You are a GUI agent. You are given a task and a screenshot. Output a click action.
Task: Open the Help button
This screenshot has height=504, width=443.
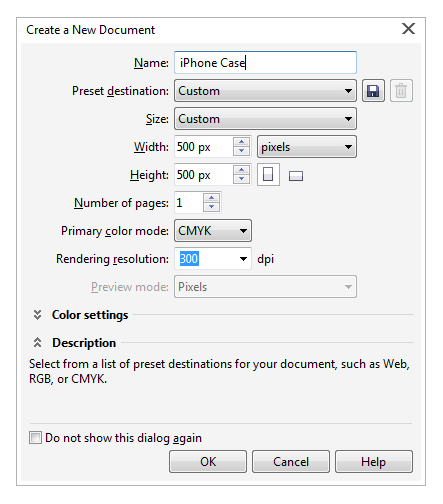coord(374,462)
